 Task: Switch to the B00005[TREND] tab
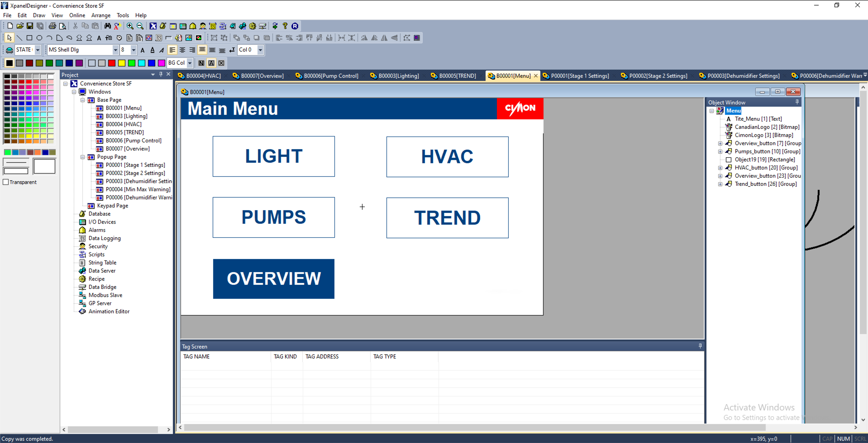click(x=457, y=76)
